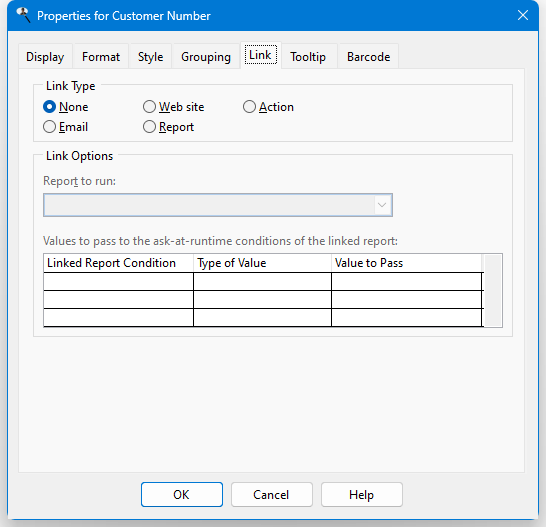Click inside the Report to run combo box
This screenshot has height=527, width=546.
click(x=218, y=205)
